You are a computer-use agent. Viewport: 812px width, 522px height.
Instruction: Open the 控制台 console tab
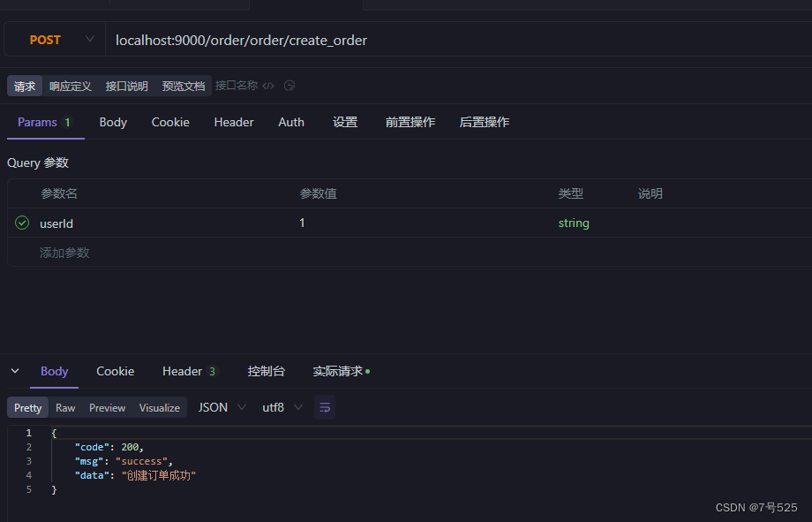(x=266, y=371)
